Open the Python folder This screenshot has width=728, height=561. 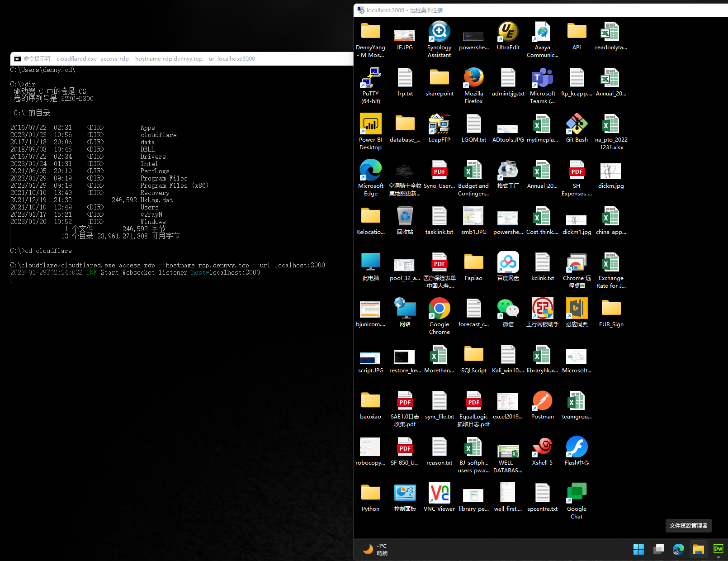370,497
